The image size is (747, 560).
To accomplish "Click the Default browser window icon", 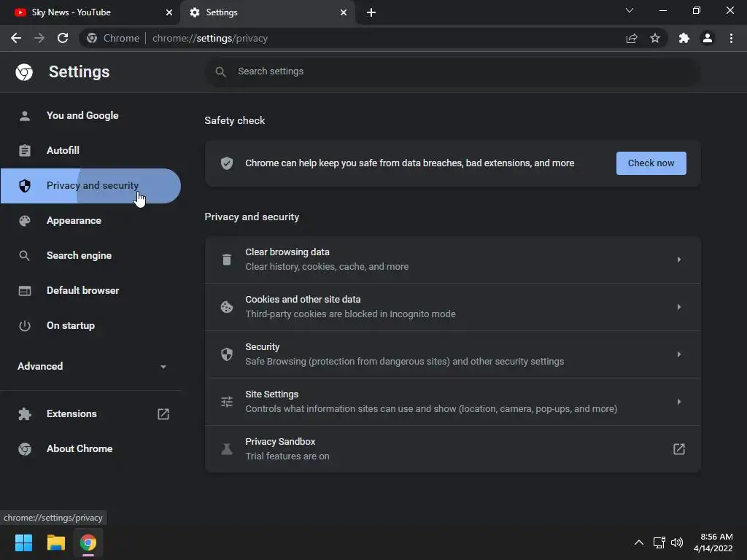I will [25, 290].
